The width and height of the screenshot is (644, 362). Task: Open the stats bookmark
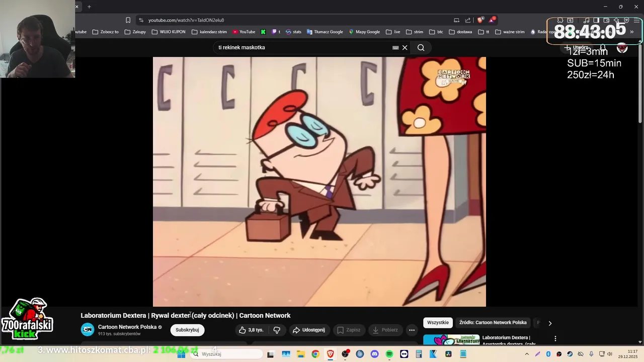[x=293, y=32]
